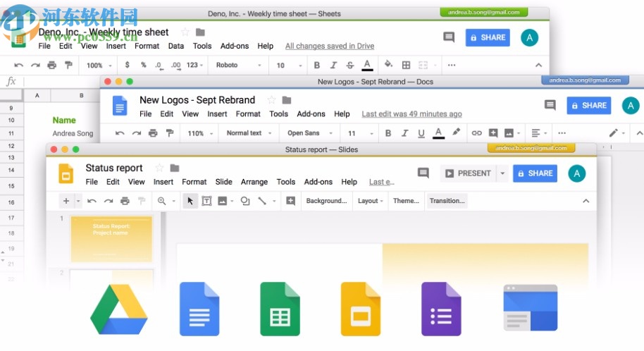Open the zoom 100% dropdown in Sheets
Image resolution: width=644 pixels, height=351 pixels.
pyautogui.click(x=99, y=66)
